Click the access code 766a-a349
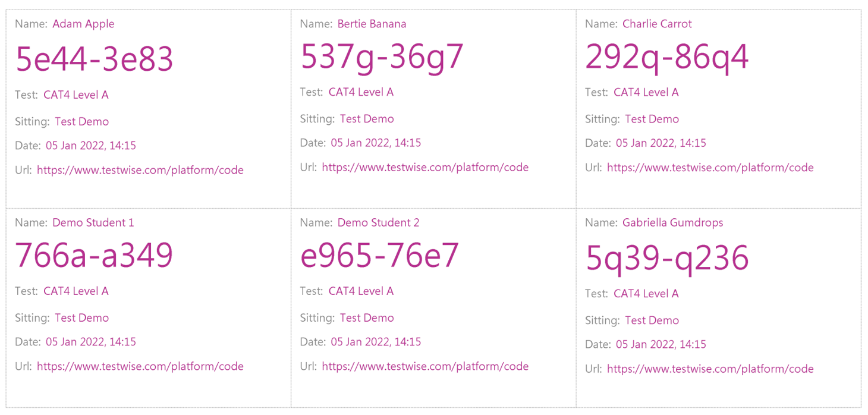The width and height of the screenshot is (868, 415). pos(94,256)
